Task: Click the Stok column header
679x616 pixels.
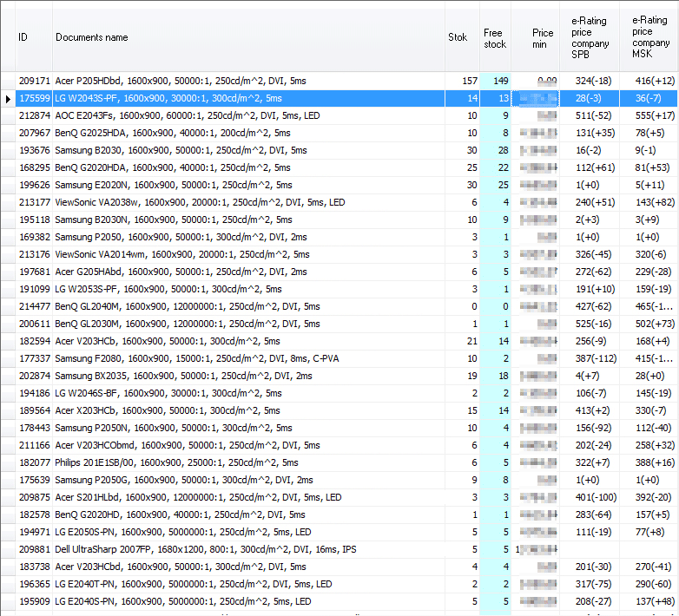Action: coord(462,37)
